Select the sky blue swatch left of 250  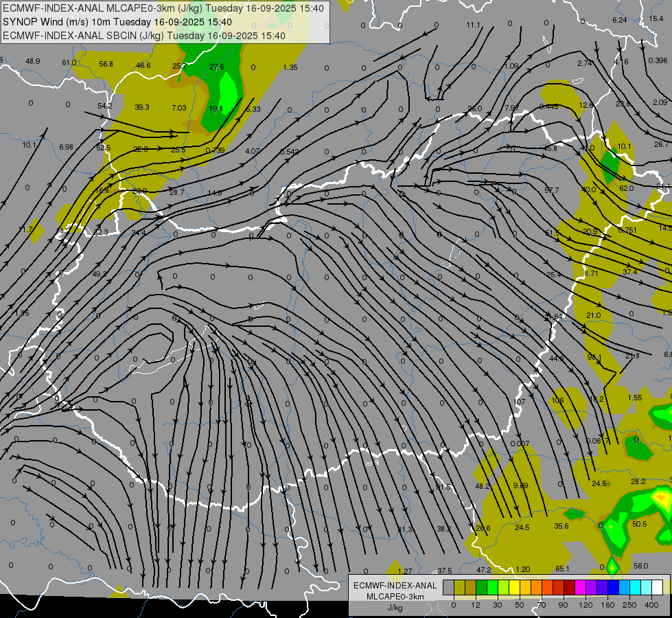[625, 587]
